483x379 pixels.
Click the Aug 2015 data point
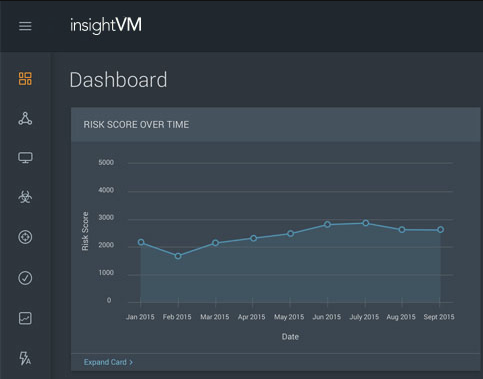click(402, 230)
